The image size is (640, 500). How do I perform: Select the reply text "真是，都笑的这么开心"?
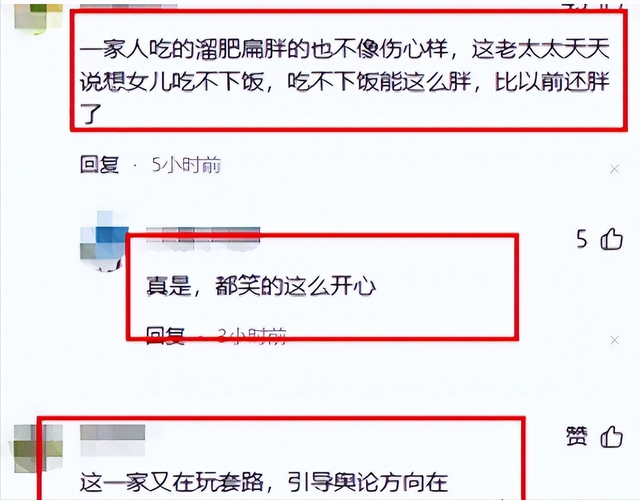click(x=261, y=286)
